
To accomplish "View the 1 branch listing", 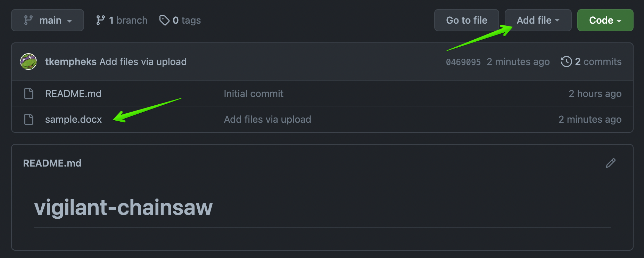I will click(x=121, y=20).
